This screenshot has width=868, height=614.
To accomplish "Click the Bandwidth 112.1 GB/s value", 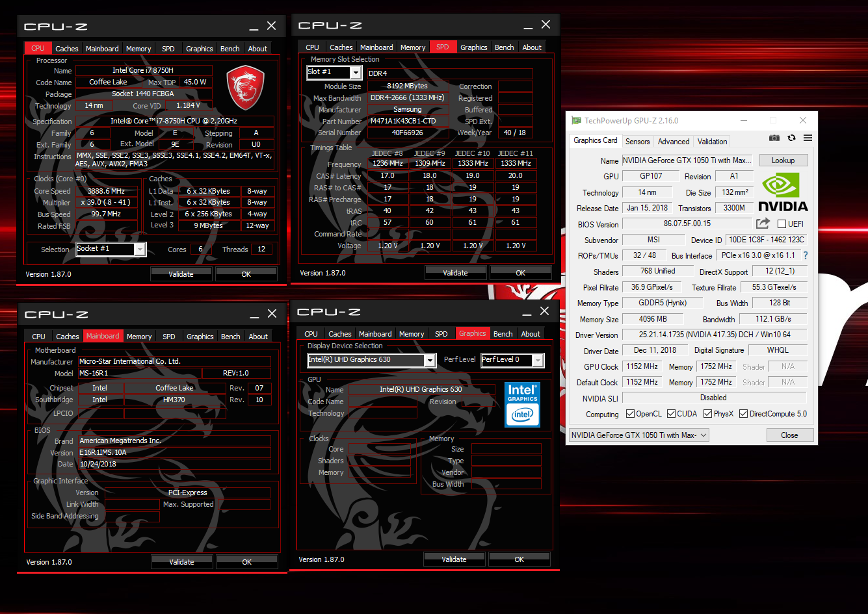I will [773, 319].
